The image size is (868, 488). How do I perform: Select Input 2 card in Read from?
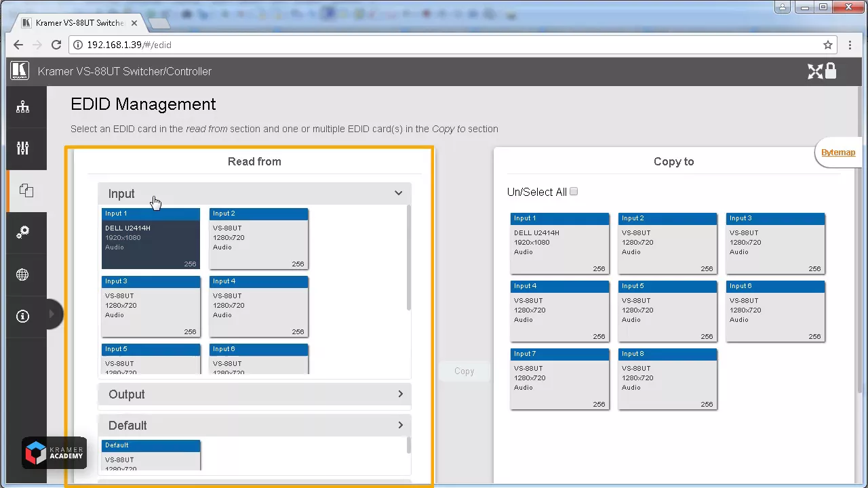[258, 239]
